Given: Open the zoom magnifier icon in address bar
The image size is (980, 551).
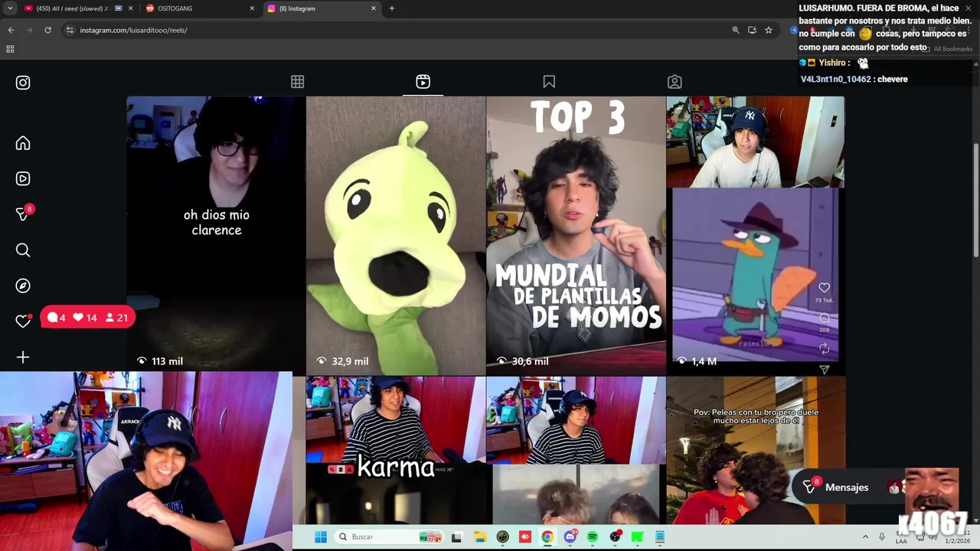Looking at the screenshot, I should [736, 30].
